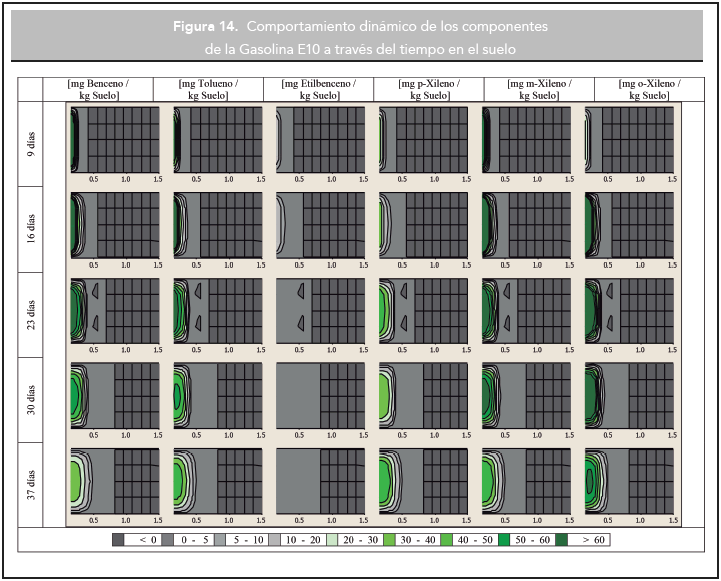Open the m-Xileno contour plot at 37 días
Screen dimensions: 721x581
pyautogui.click(x=527, y=481)
